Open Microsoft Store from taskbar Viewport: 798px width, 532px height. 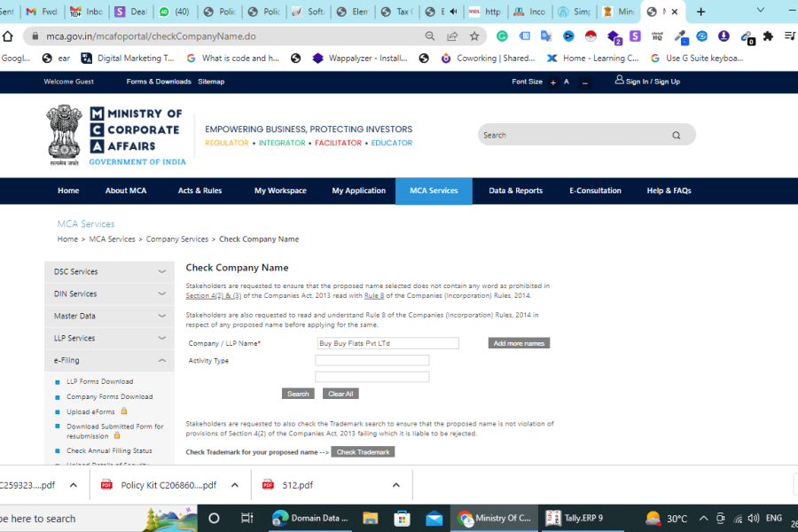coord(402,518)
